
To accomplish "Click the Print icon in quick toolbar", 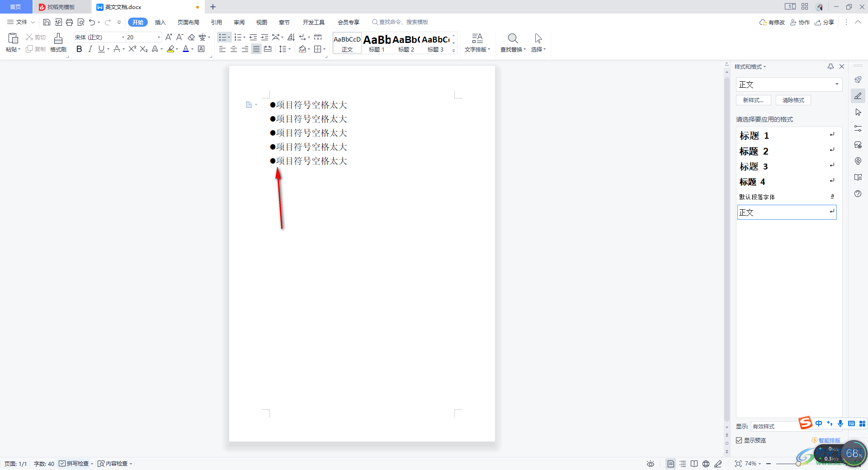I will [69, 22].
